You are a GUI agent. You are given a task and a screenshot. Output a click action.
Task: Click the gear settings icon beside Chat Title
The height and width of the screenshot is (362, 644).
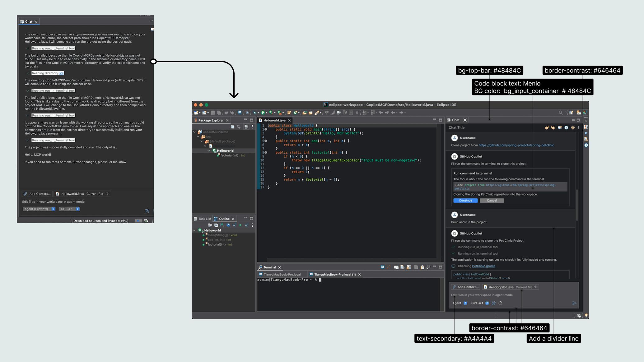click(573, 128)
